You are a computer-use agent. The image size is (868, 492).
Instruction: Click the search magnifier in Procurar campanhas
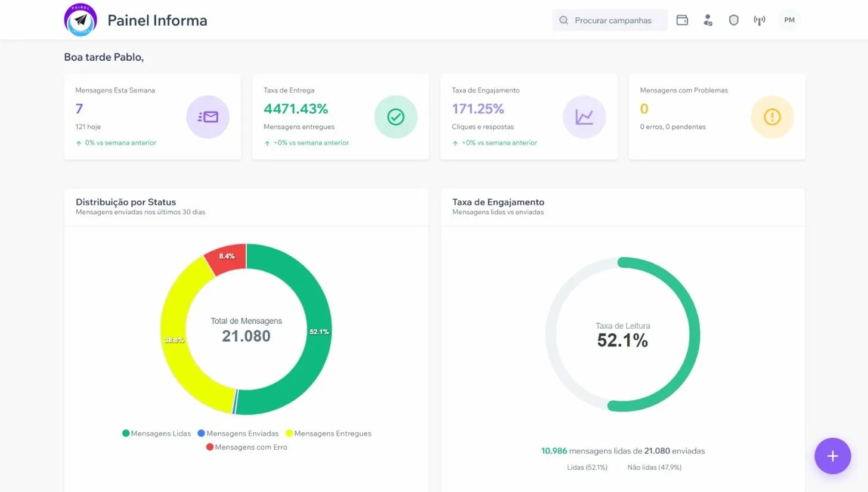point(563,20)
